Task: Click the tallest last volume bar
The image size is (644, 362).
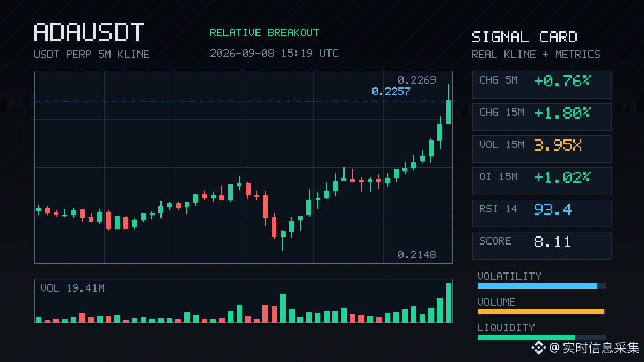Action: pos(449,302)
